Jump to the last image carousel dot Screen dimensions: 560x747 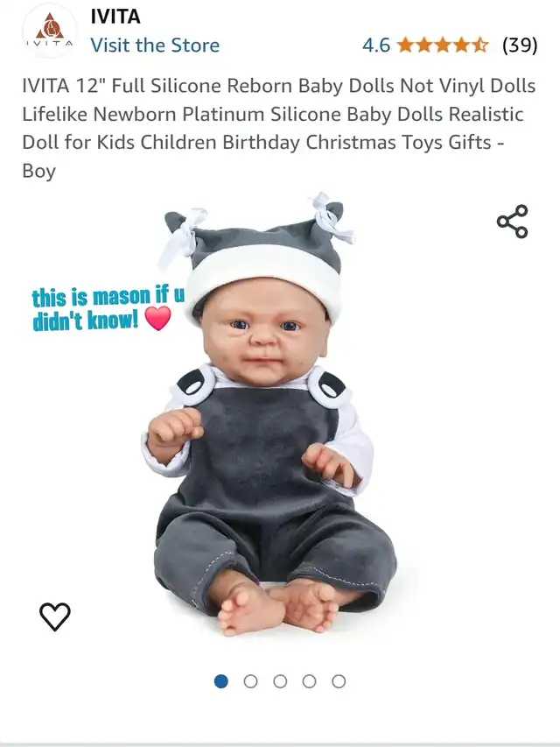pos(339,681)
